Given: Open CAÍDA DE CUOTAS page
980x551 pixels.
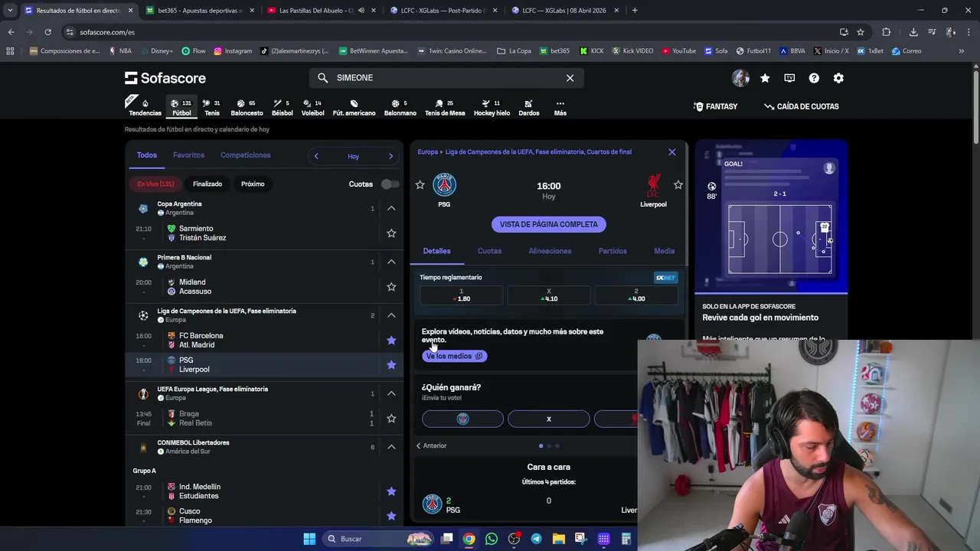Looking at the screenshot, I should click(802, 106).
